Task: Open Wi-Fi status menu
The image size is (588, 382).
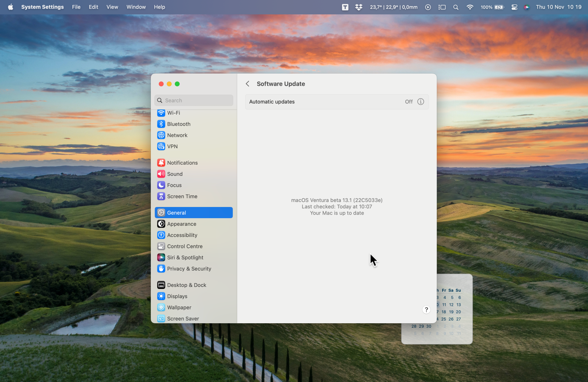Action: (470, 7)
